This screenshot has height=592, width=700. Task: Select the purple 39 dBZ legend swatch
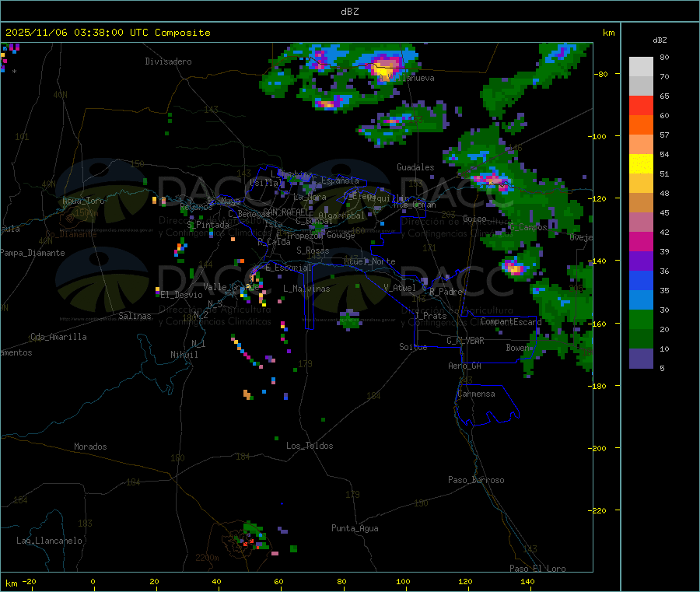(x=641, y=261)
